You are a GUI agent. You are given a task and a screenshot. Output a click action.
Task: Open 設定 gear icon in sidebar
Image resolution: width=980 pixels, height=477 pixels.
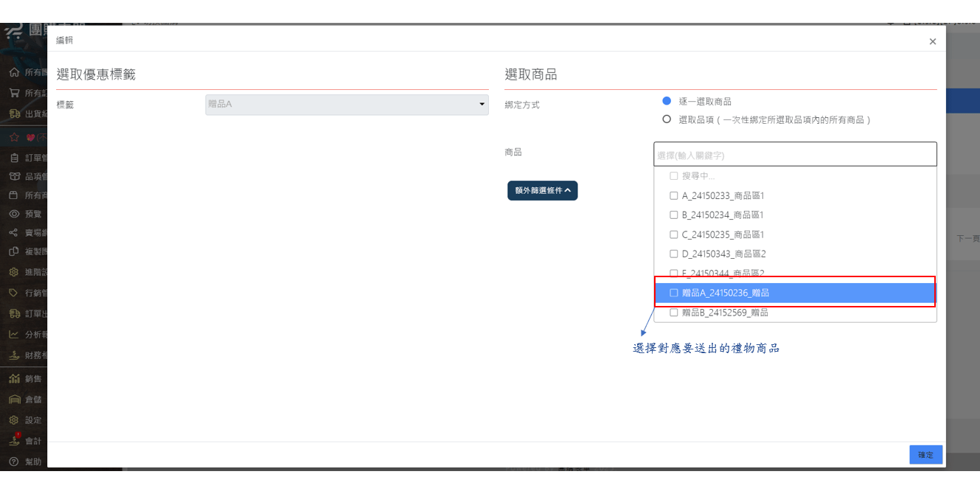[x=14, y=420]
